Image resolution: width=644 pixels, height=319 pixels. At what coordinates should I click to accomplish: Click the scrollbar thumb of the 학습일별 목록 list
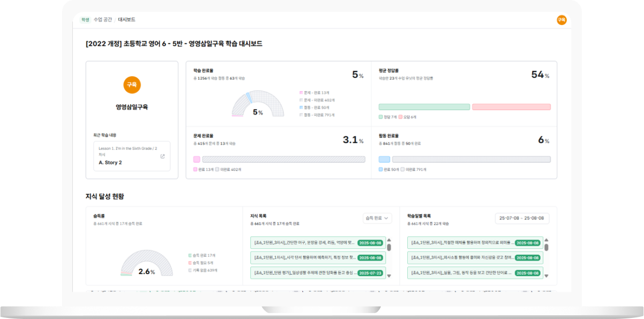tap(546, 248)
